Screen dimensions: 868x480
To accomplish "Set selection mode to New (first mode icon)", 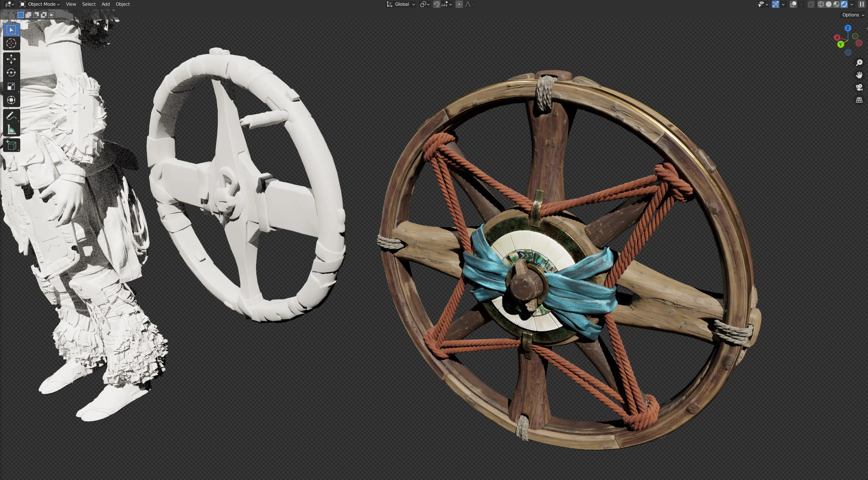I will [x=21, y=15].
